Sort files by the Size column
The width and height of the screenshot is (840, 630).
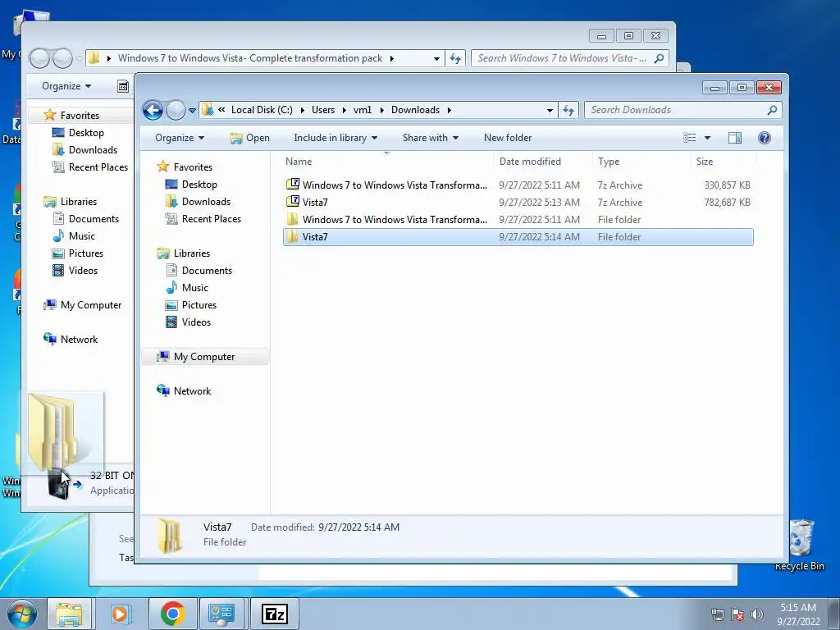click(x=724, y=162)
